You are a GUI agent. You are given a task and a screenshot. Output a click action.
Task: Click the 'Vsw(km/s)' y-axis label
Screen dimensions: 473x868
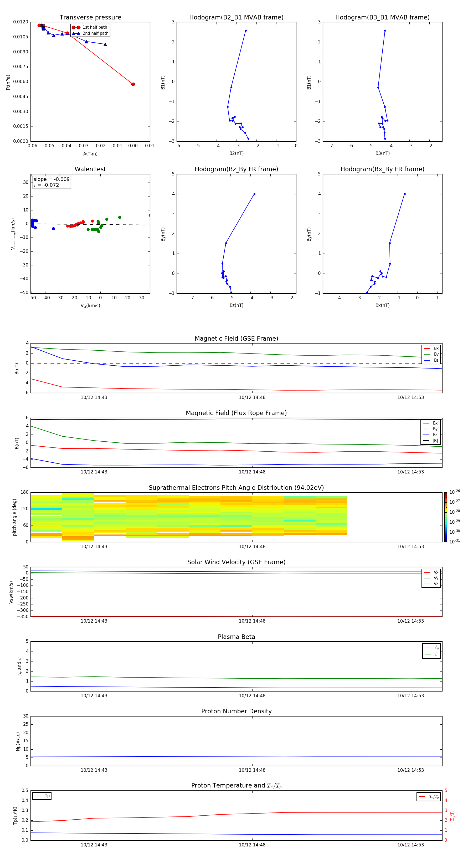point(11,592)
